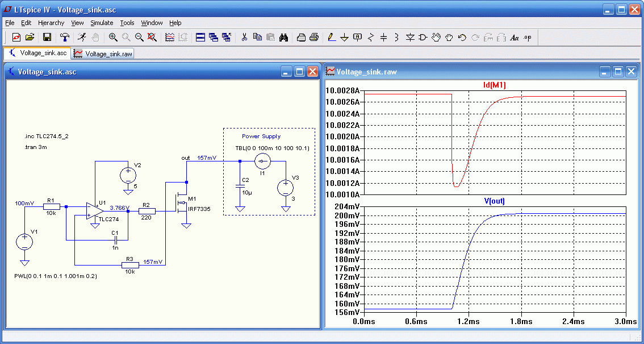This screenshot has width=644, height=344.
Task: Click the Print printer icon
Action: (x=314, y=38)
